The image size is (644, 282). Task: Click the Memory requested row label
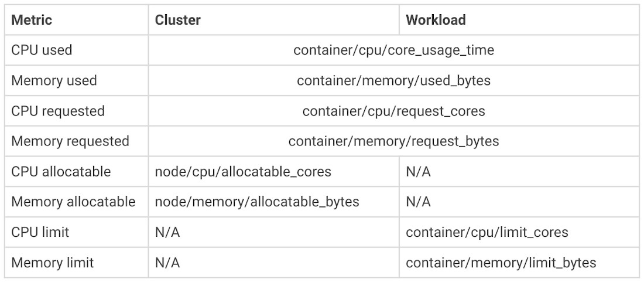coord(70,141)
